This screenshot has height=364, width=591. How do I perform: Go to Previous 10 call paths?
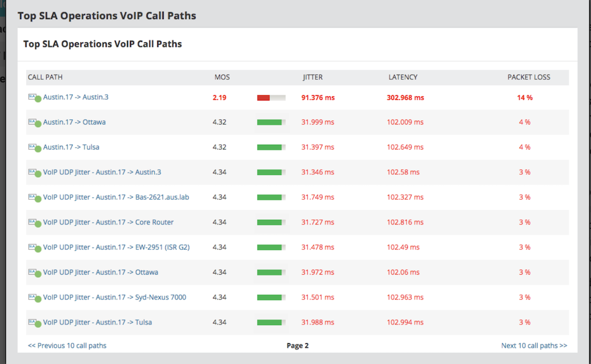67,346
